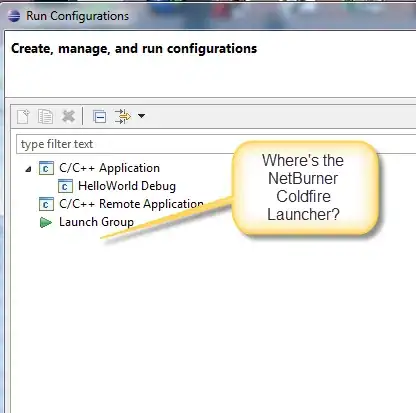Click the New launch configuration icon
The image size is (416, 413).
pyautogui.click(x=23, y=116)
